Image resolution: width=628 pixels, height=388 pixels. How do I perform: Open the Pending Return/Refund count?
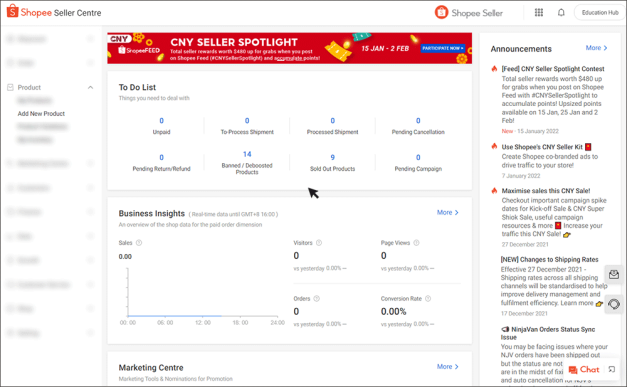point(161,157)
